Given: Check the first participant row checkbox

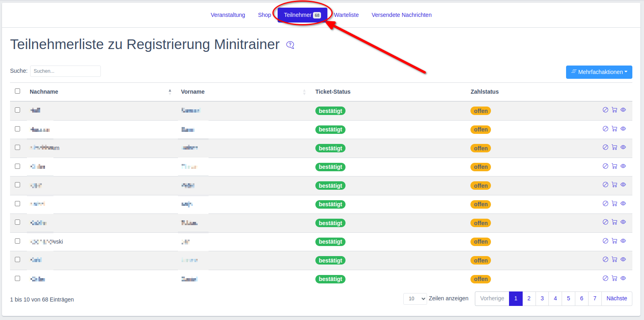Looking at the screenshot, I should pos(18,110).
